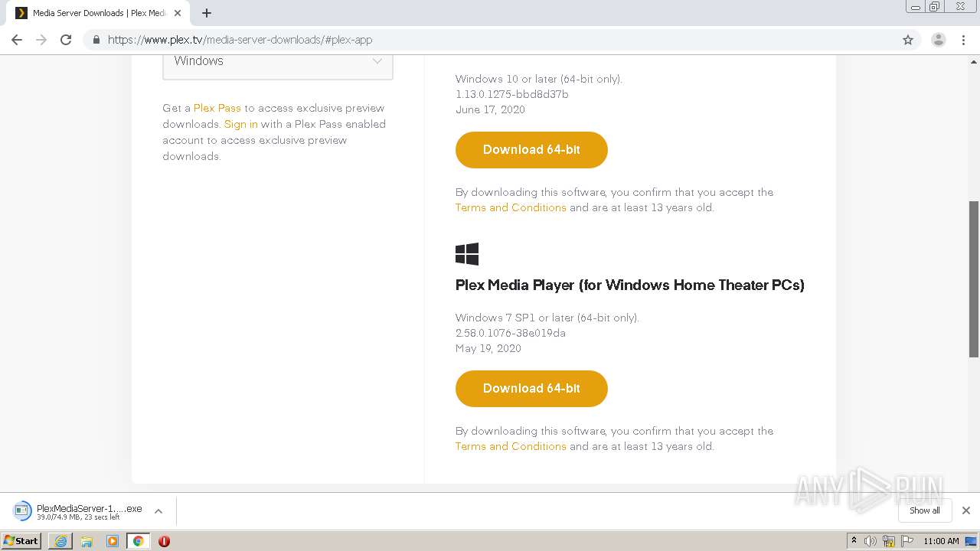Click the Windows logo above Plex Media Player

click(x=467, y=254)
